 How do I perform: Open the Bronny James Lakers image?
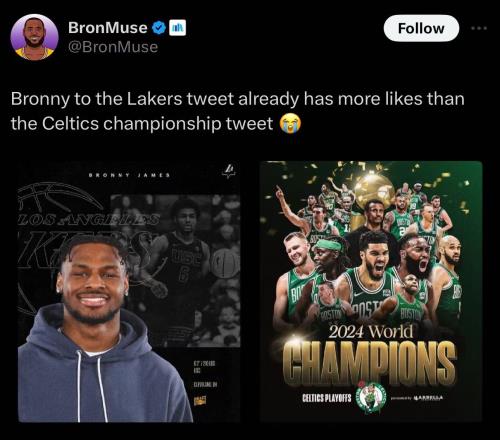click(x=129, y=292)
